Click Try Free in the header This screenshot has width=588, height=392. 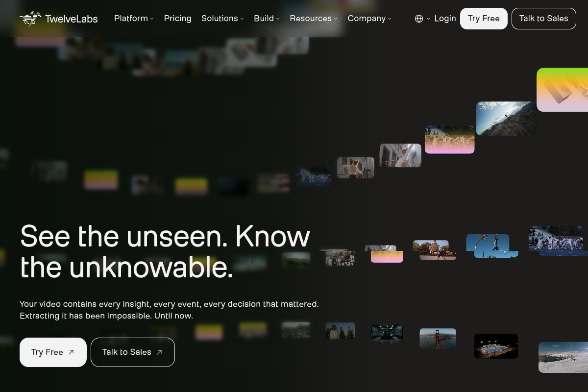point(484,19)
